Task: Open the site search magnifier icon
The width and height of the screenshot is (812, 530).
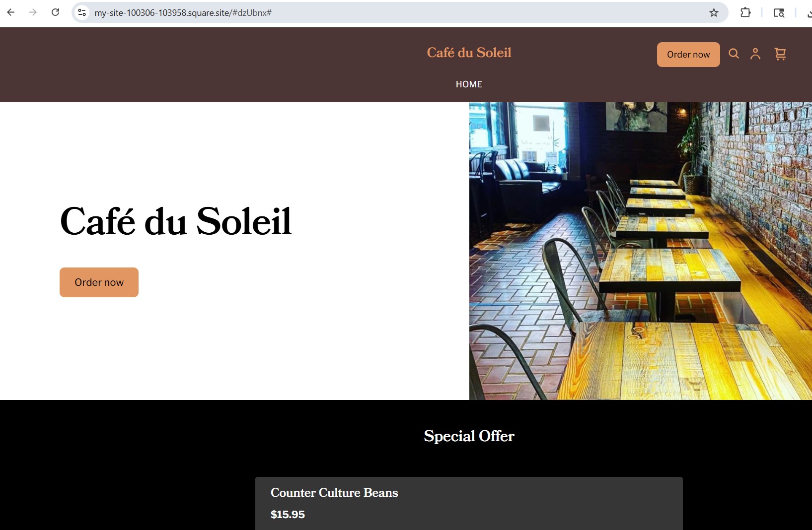Action: 734,54
